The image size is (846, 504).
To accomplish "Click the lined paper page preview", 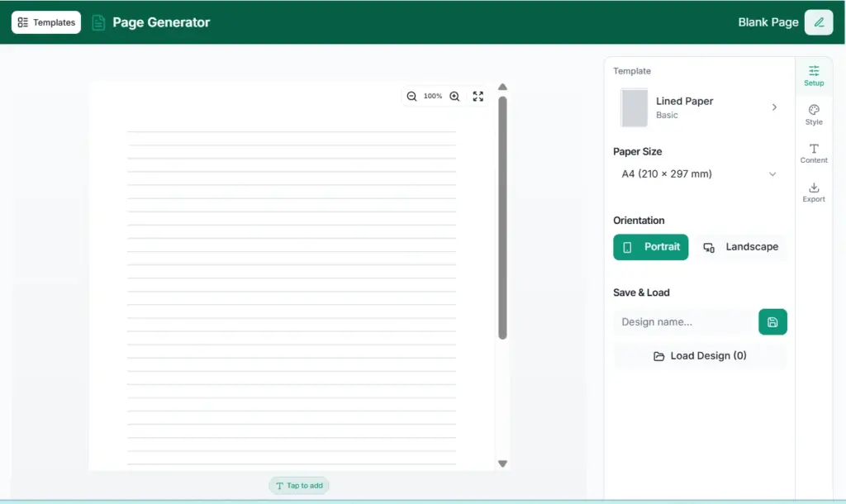I will click(292, 276).
